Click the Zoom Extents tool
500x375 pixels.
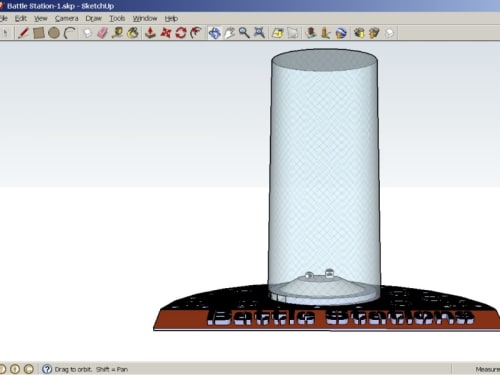point(259,33)
